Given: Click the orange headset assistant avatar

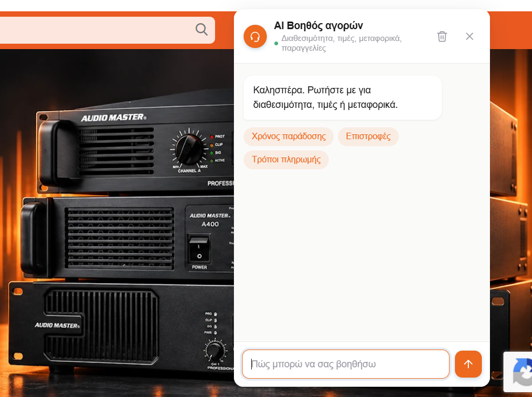Looking at the screenshot, I should pyautogui.click(x=255, y=36).
